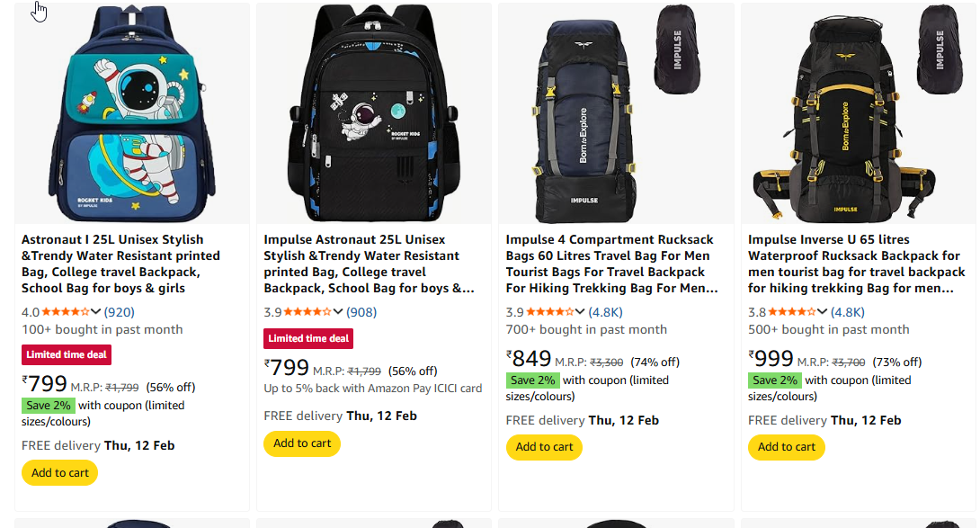Add Impulse Inverse U rucksack to cart
Viewport: 980px width, 528px height.
787,447
